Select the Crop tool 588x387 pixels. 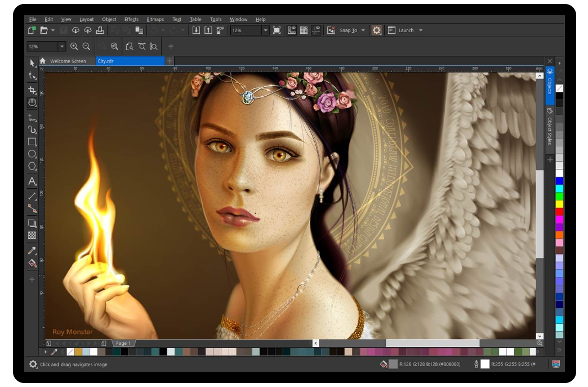[32, 90]
